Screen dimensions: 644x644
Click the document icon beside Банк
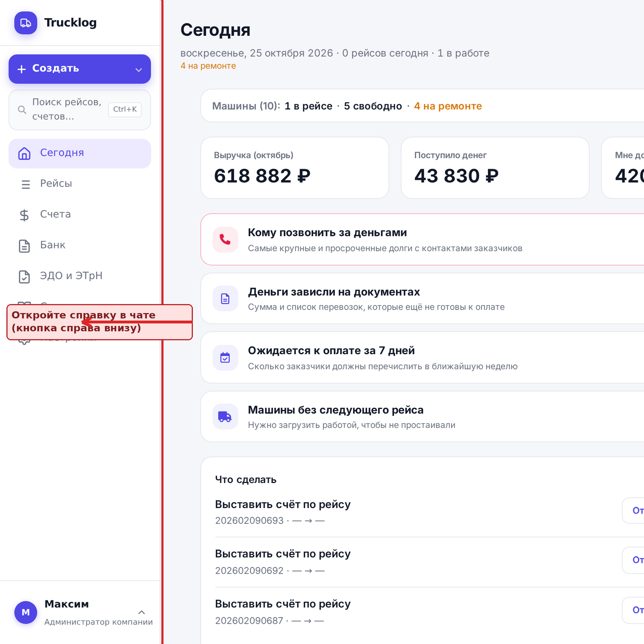[25, 246]
